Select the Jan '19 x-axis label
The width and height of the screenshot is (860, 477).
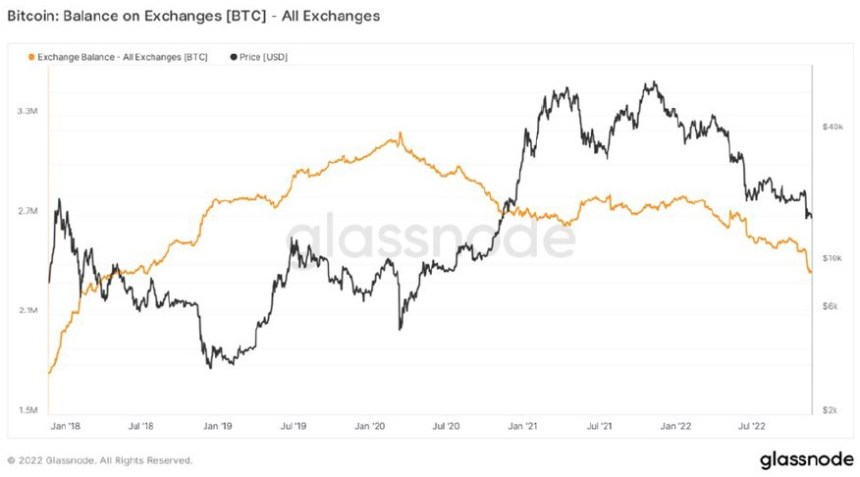tap(218, 426)
